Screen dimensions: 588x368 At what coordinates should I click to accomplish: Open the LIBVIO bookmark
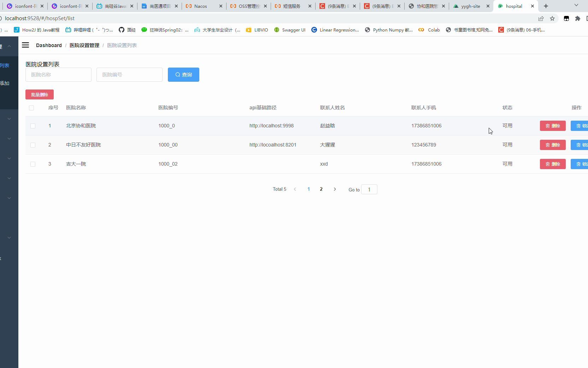pyautogui.click(x=257, y=30)
